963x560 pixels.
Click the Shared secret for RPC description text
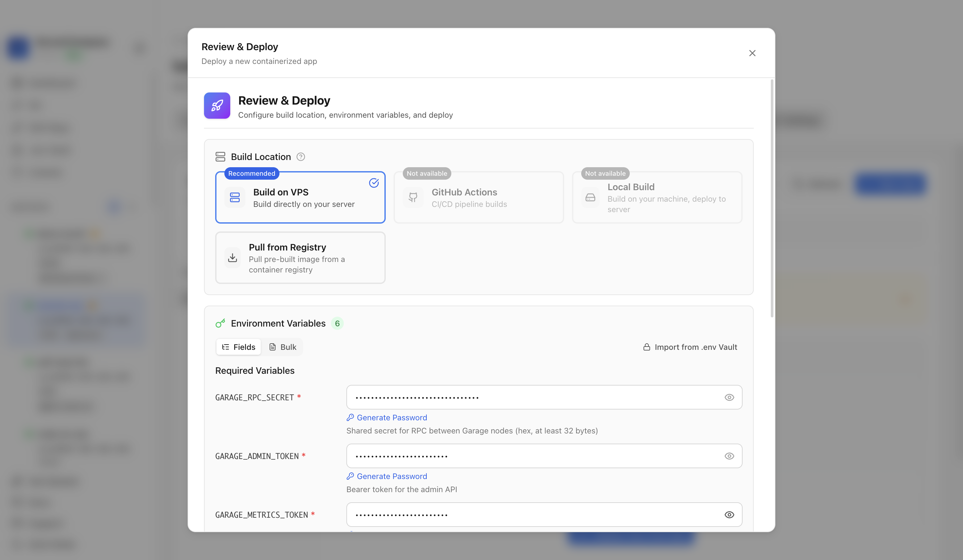pos(472,430)
